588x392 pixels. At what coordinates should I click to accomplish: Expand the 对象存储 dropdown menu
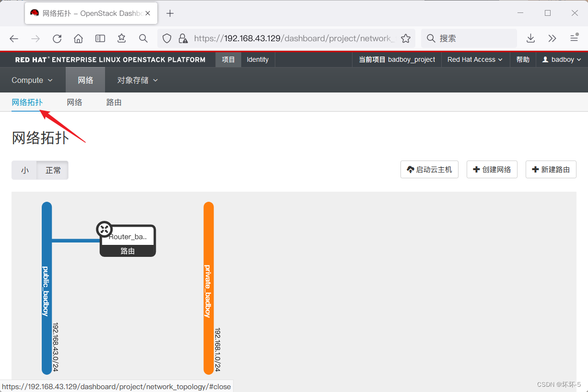click(x=137, y=80)
